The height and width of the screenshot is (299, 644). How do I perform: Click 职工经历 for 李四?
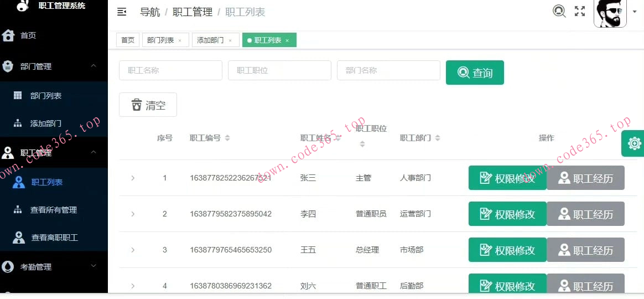point(586,214)
